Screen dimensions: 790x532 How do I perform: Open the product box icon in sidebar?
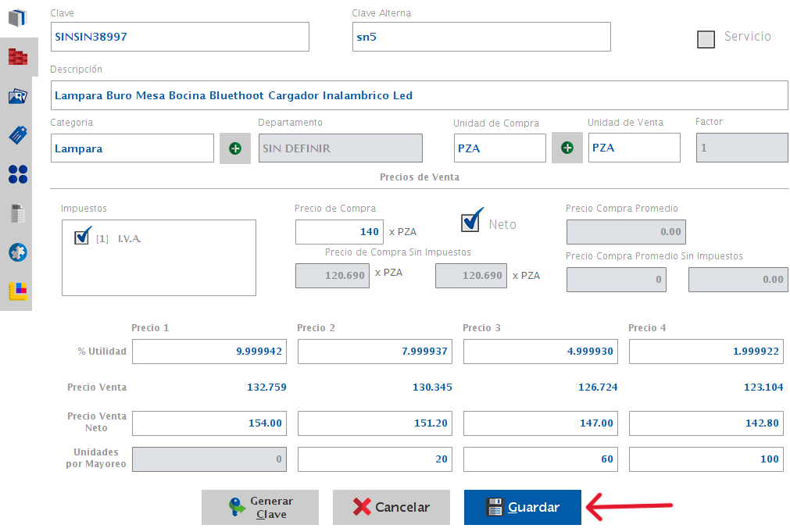pos(18,18)
